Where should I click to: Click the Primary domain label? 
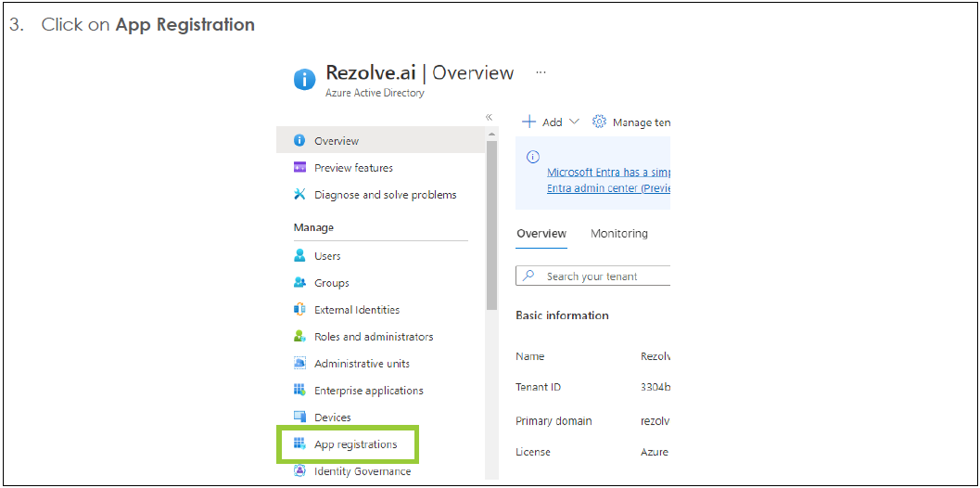pos(554,421)
